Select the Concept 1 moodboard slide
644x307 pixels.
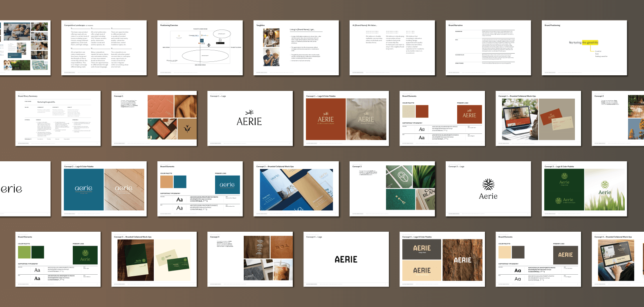tap(154, 118)
